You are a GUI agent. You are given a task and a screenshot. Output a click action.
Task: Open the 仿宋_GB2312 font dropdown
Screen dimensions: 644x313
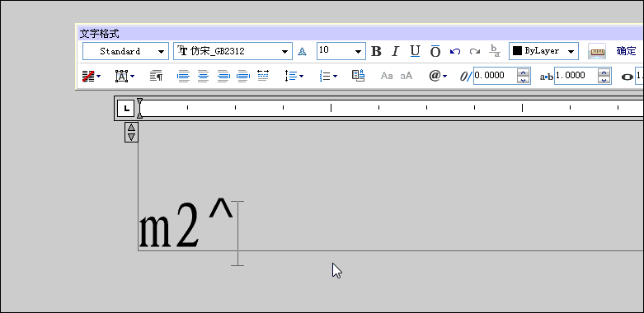click(284, 51)
